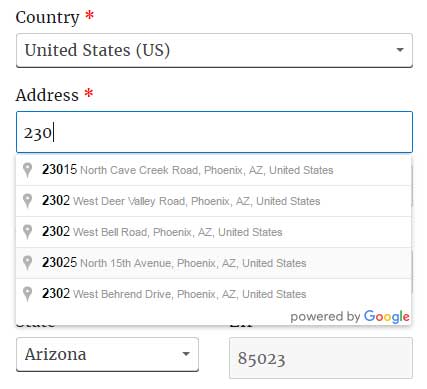Click the map pin beside West Behrend Drive
The image size is (427, 389).
pos(28,294)
